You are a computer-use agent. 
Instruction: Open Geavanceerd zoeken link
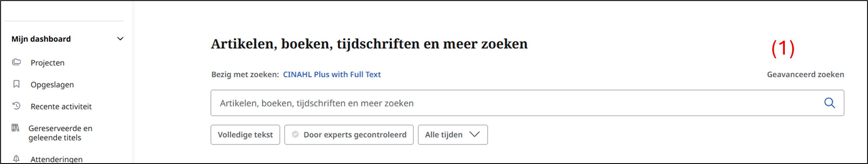click(x=806, y=74)
